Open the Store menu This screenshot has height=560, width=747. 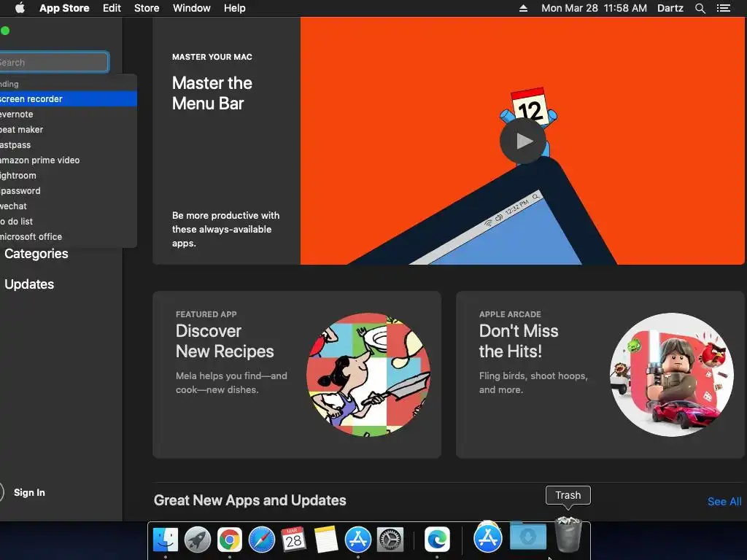point(147,8)
